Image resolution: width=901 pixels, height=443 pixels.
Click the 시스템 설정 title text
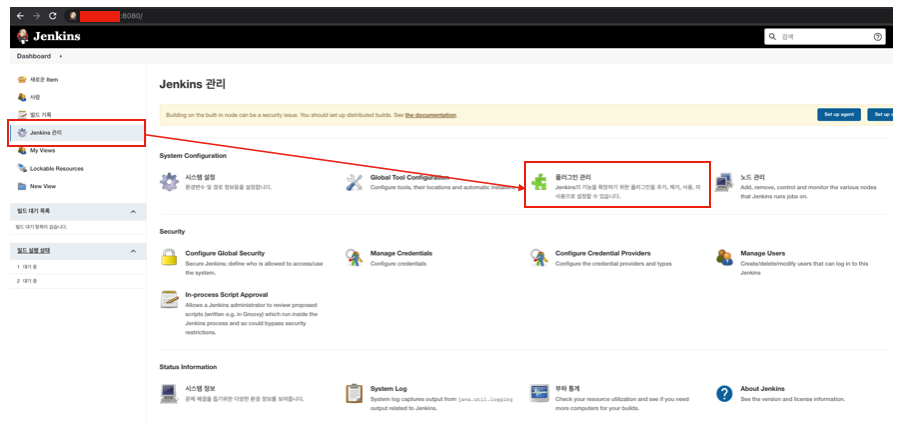point(200,178)
